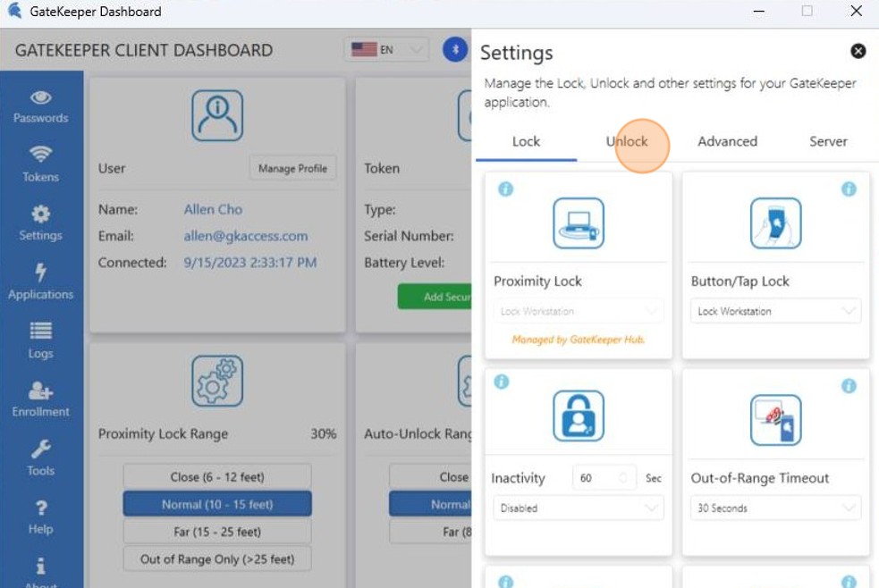Click the email allen@gkaccess.com
Viewport: 879px width, 588px height.
[x=246, y=236]
